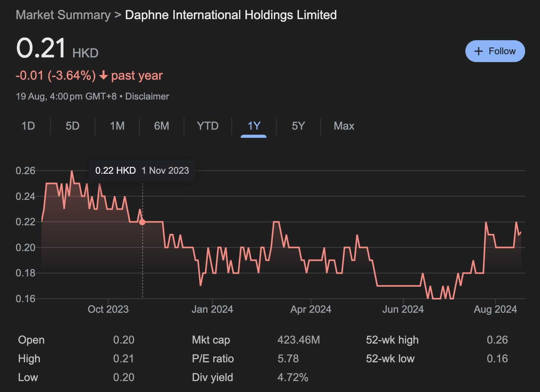540x392 pixels.
Task: Choose the YTD range tab
Action: [207, 126]
